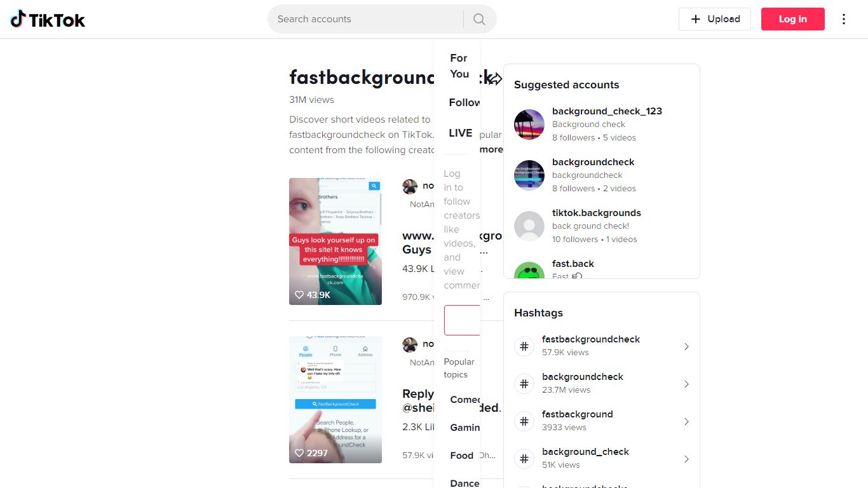This screenshot has width=868, height=488.
Task: Select Comedy popular topic
Action: [x=465, y=400]
